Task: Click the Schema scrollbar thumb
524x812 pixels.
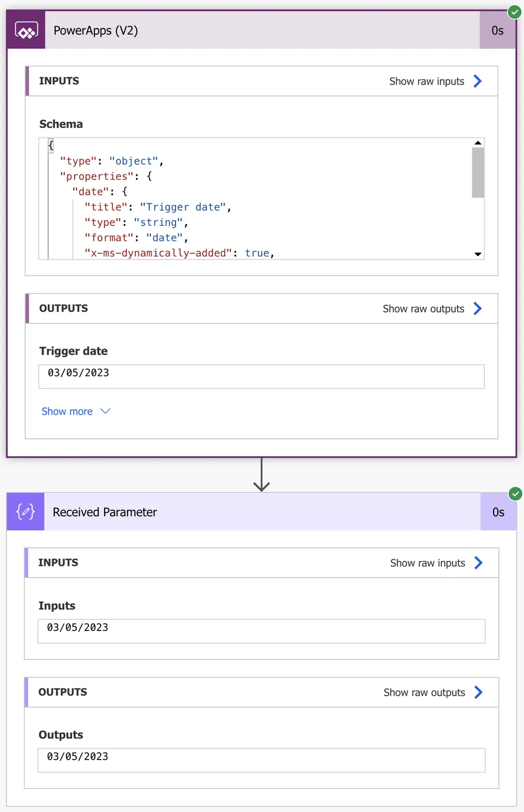Action: point(478,172)
